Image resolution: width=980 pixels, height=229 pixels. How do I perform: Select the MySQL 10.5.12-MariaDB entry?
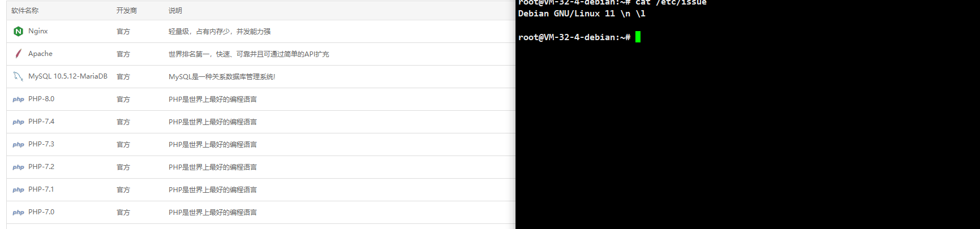point(68,76)
